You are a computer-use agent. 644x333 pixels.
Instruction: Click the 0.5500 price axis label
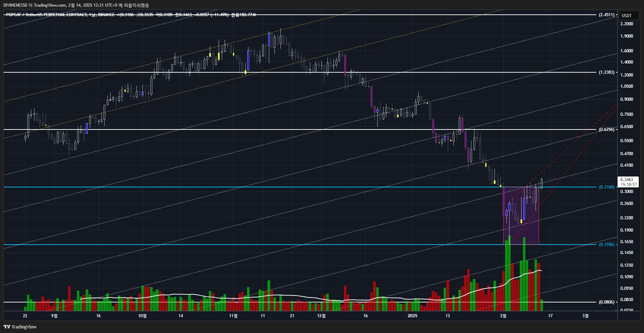(627, 141)
